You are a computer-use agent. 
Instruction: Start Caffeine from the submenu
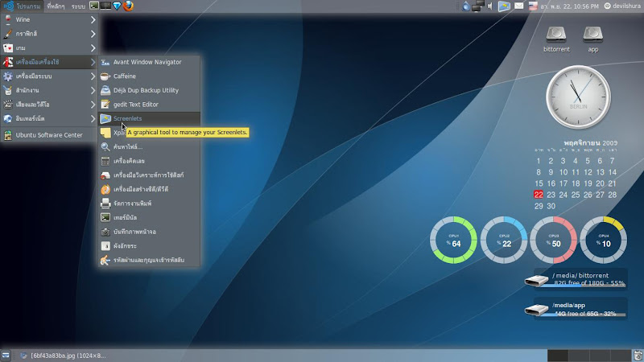149,76
